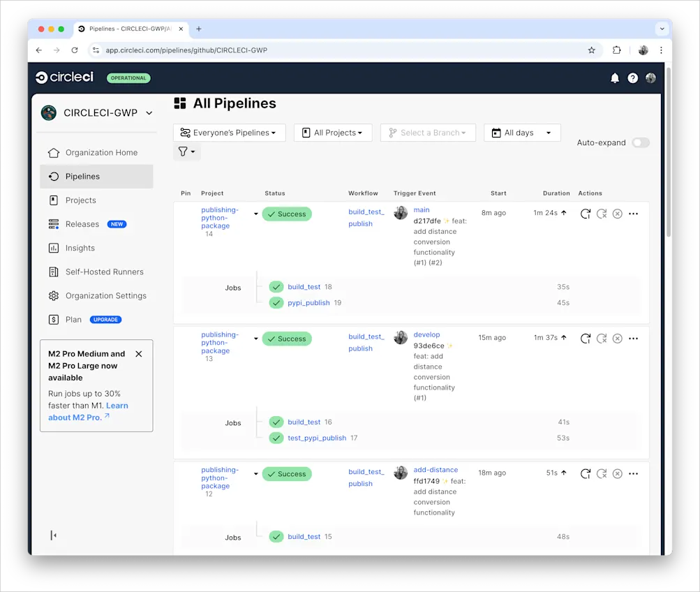Open the help question mark icon
This screenshot has height=592, width=700.
632,78
